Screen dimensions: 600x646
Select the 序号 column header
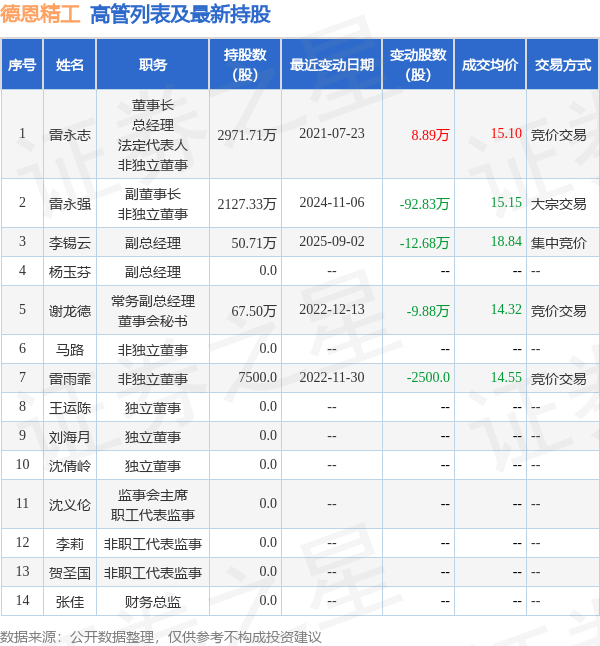point(22,65)
